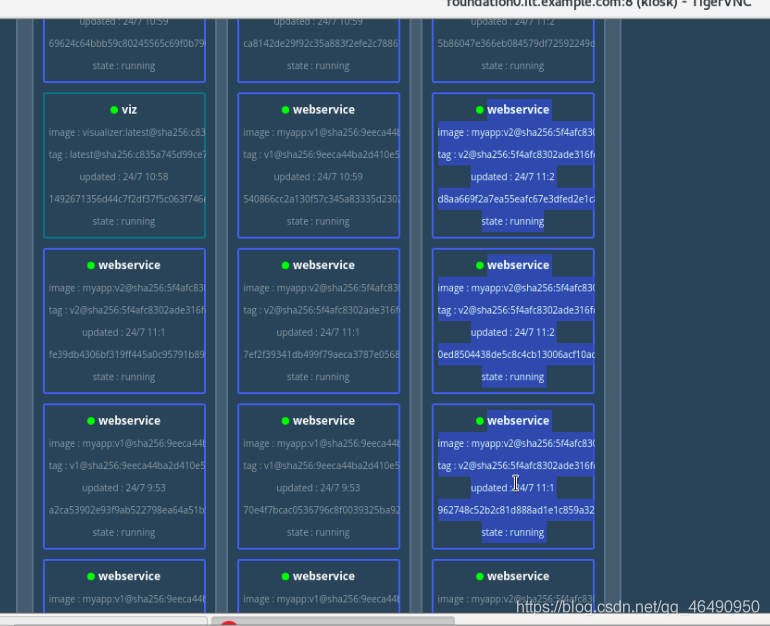Click green dot on webservice card 962748c52b2c81d
The width and height of the screenshot is (770, 626).
click(x=480, y=421)
